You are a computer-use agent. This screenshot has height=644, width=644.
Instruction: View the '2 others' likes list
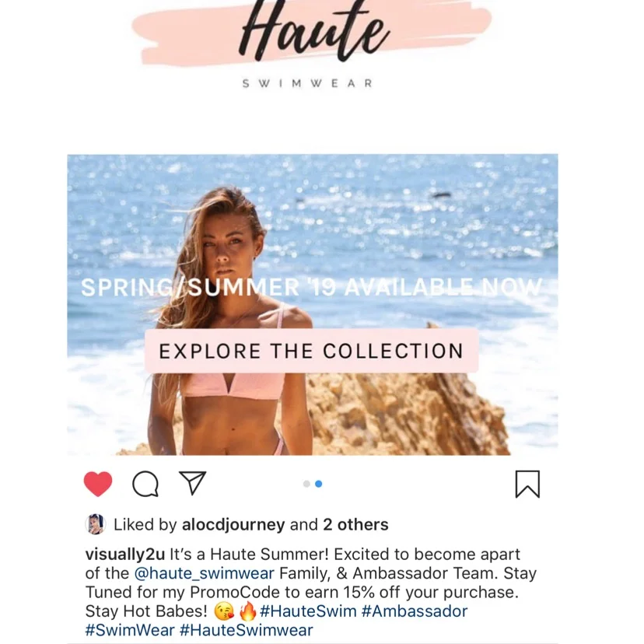tap(355, 524)
